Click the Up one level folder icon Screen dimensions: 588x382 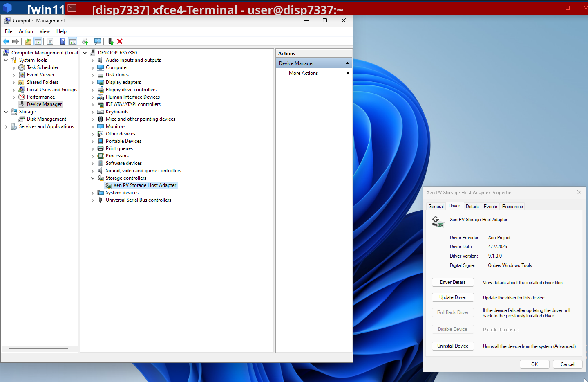coord(28,41)
